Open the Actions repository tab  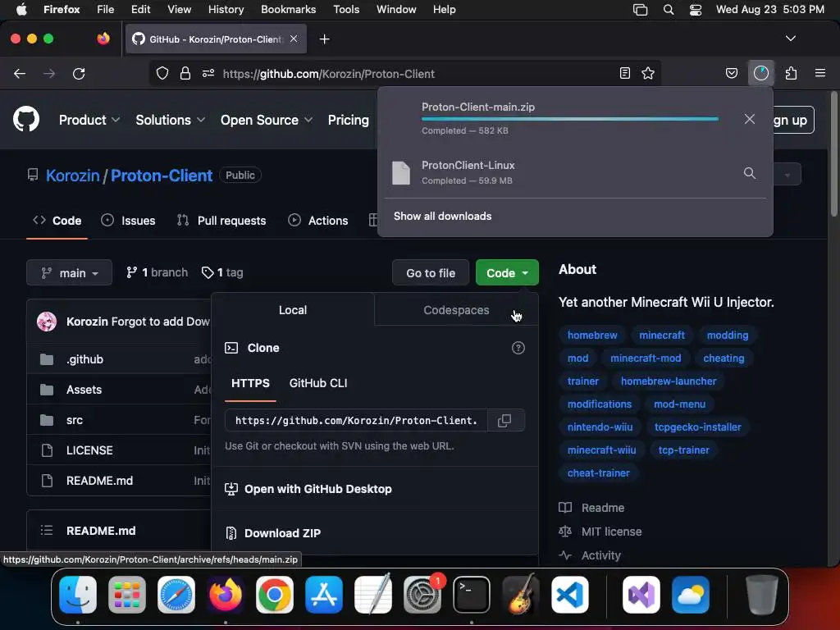[318, 220]
